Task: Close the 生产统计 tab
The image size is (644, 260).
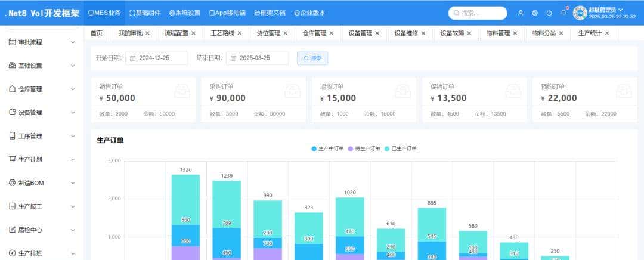Action: tap(606, 33)
